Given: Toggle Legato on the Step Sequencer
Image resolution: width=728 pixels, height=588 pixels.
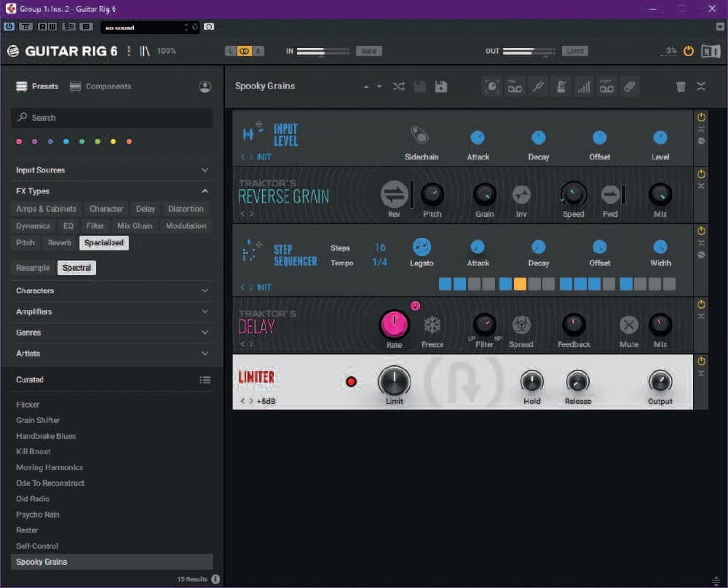Looking at the screenshot, I should pyautogui.click(x=422, y=247).
